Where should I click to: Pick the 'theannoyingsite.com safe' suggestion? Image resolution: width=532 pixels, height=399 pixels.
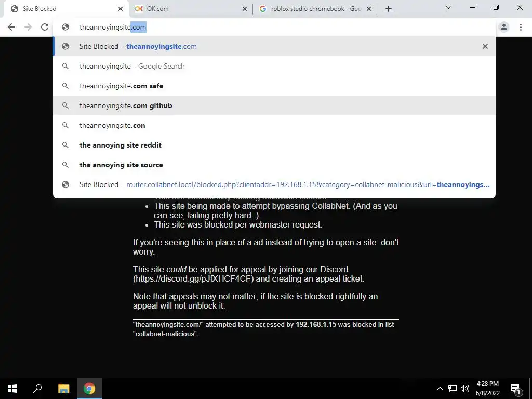[274, 86]
